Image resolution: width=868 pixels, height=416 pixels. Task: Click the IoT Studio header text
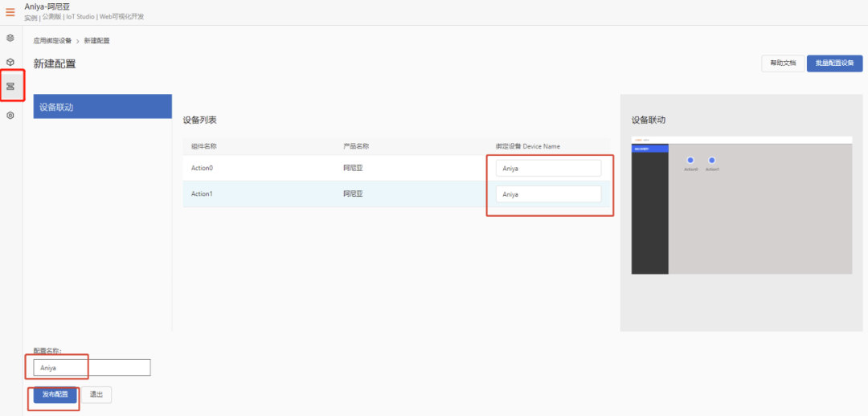click(x=81, y=17)
